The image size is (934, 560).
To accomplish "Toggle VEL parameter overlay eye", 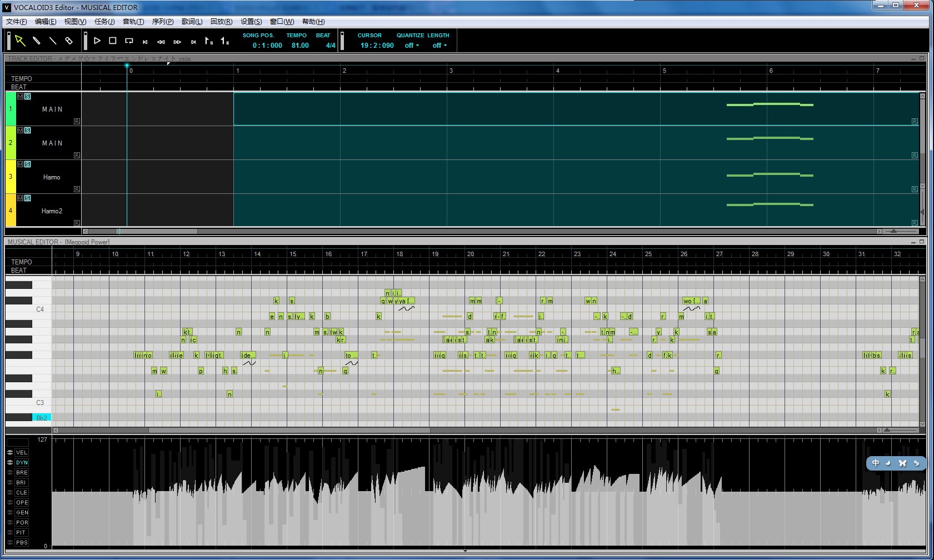I will (10, 453).
